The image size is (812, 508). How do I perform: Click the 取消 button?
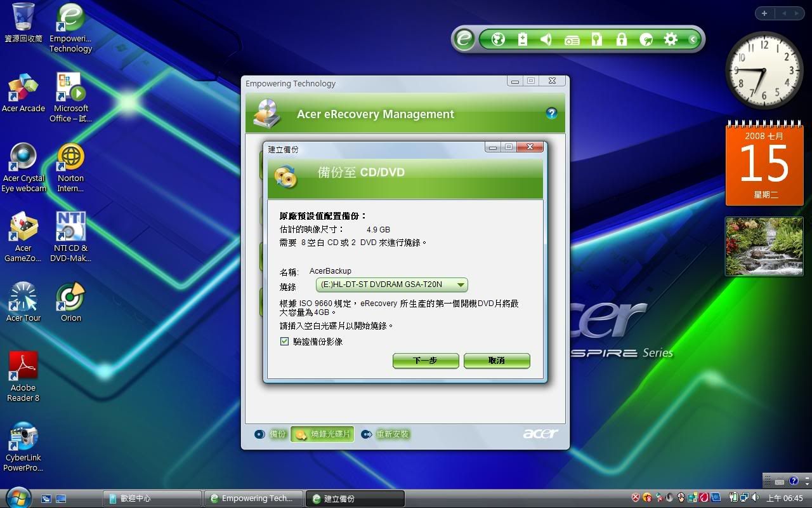click(497, 361)
